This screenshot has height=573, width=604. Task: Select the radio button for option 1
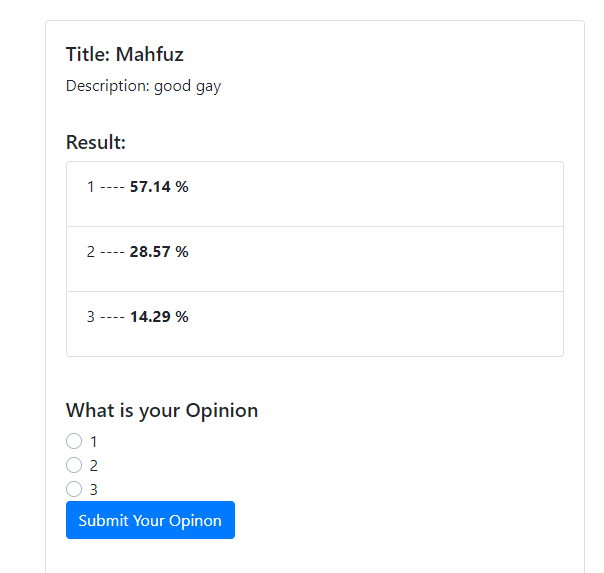point(74,441)
